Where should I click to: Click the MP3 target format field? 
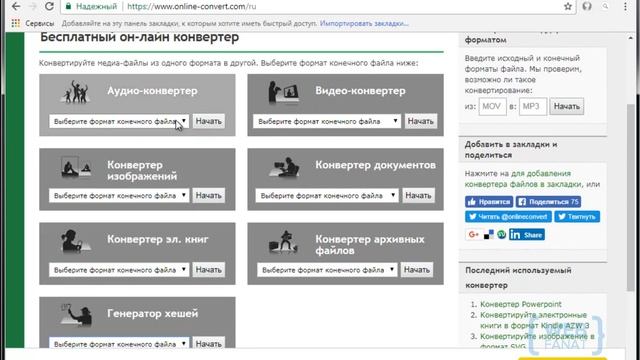tap(533, 107)
